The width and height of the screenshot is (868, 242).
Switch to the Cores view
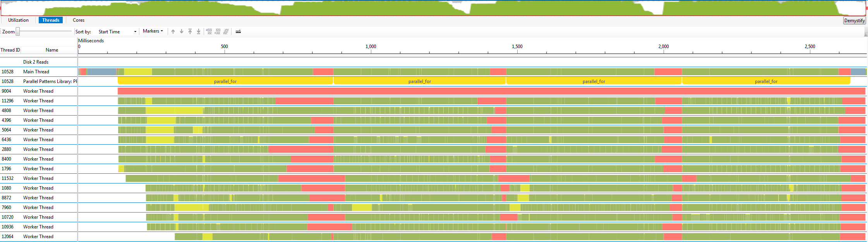79,20
